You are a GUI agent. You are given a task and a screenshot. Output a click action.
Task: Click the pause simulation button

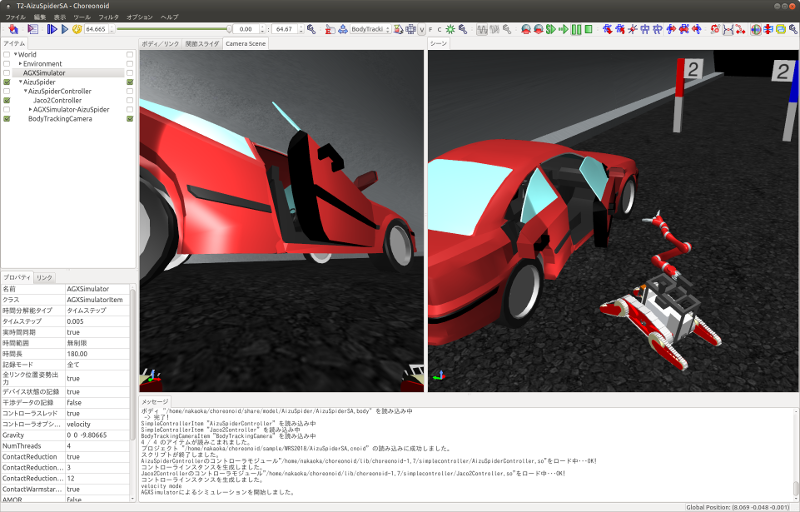[x=577, y=29]
